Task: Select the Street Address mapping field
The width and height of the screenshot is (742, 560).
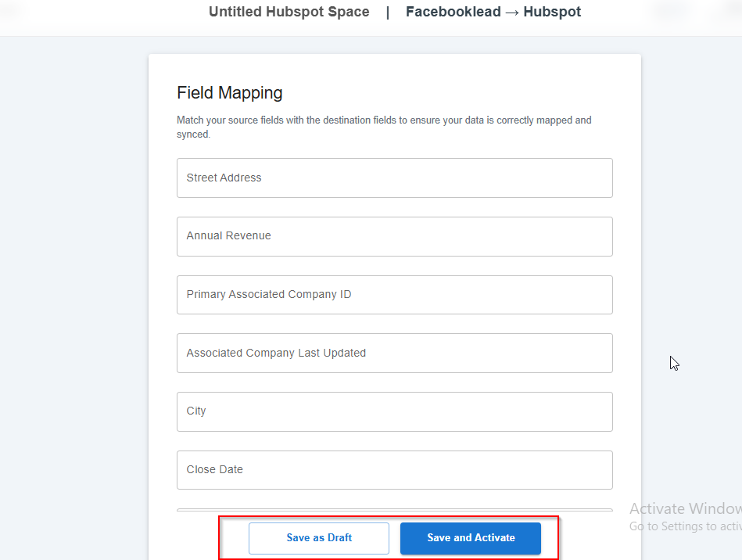Action: pos(395,178)
